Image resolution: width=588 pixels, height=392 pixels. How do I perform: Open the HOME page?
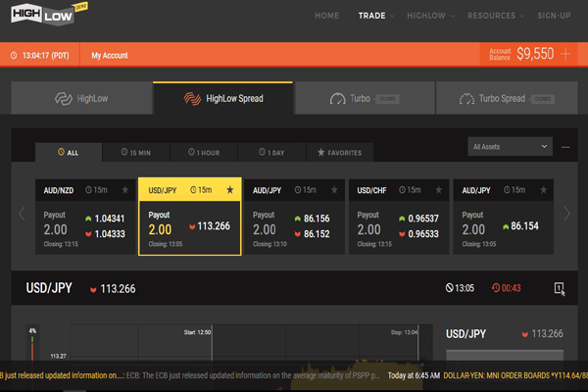(326, 16)
